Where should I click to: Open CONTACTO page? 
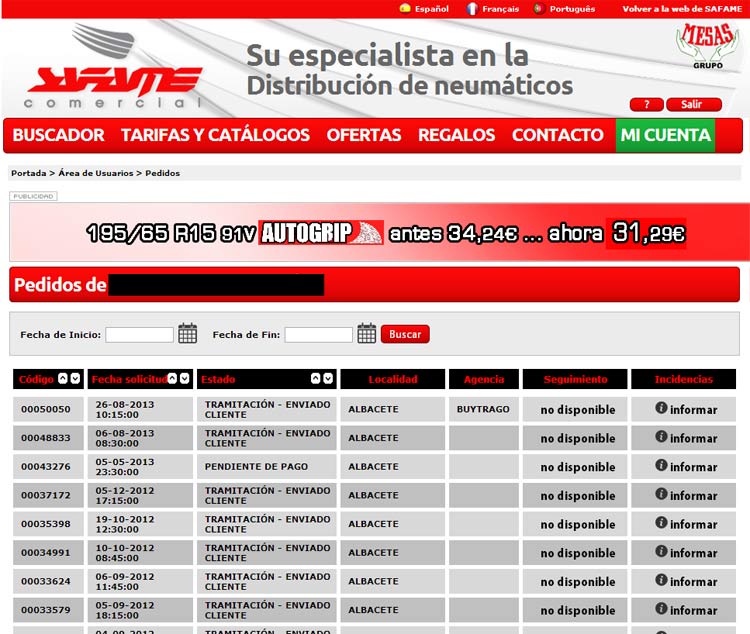pos(558,135)
